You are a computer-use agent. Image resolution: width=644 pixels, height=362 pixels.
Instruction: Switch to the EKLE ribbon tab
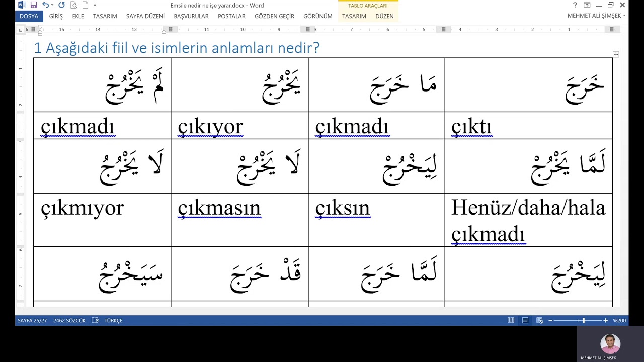[x=78, y=16]
